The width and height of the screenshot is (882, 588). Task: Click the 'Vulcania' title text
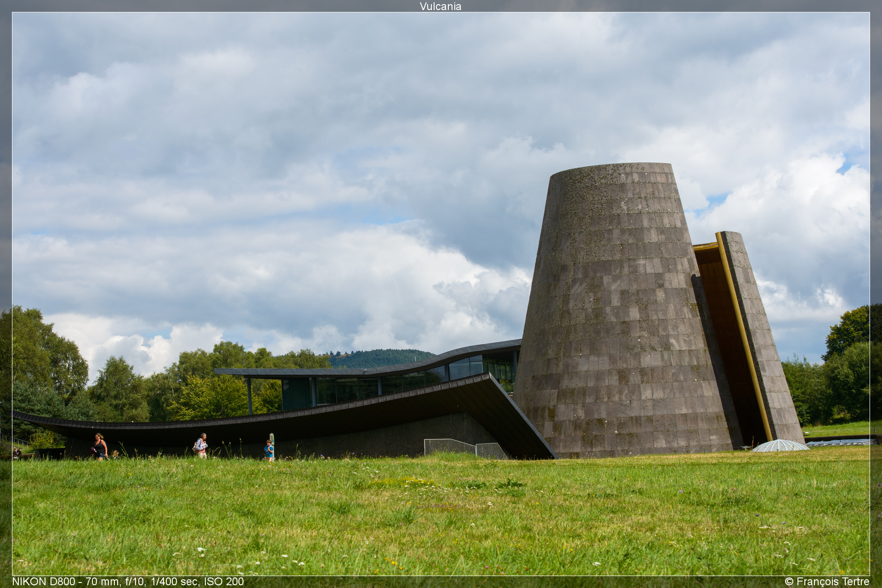[x=440, y=6]
